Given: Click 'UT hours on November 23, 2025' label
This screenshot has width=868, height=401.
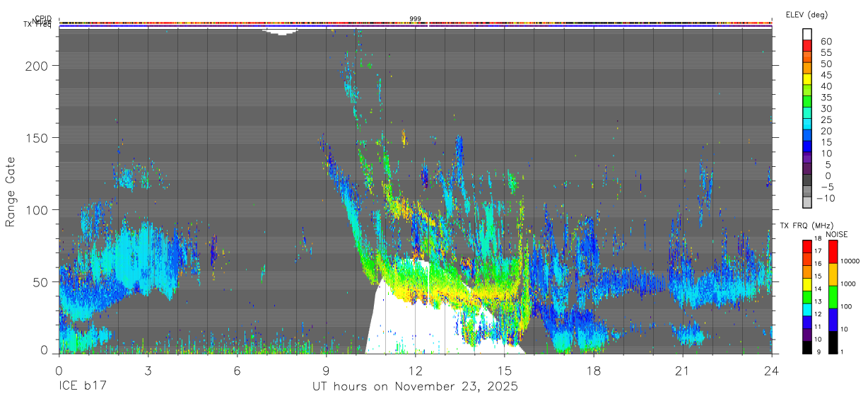Looking at the screenshot, I should coord(415,387).
